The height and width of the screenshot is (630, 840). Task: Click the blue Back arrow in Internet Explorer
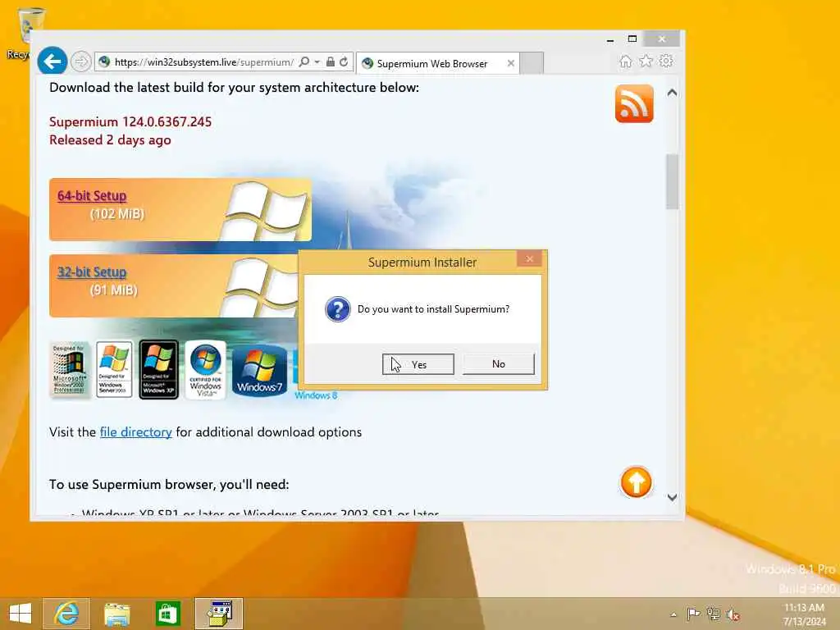[52, 62]
